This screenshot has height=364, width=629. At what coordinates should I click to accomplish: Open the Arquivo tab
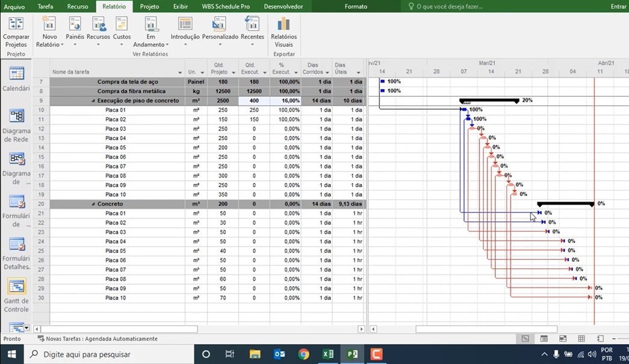click(14, 7)
